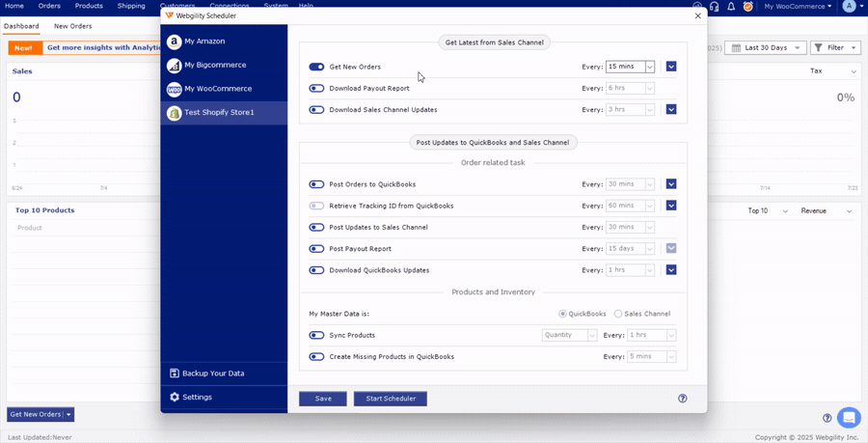Select Test Shopify Store1 icon in sidebar
Image resolution: width=868 pixels, height=443 pixels.
pyautogui.click(x=174, y=113)
